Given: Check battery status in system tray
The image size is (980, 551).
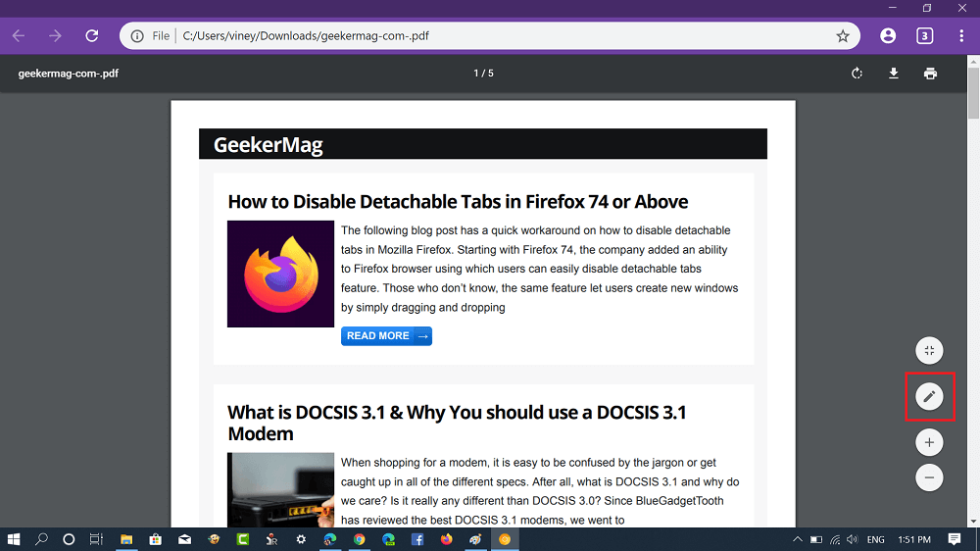Looking at the screenshot, I should (816, 539).
